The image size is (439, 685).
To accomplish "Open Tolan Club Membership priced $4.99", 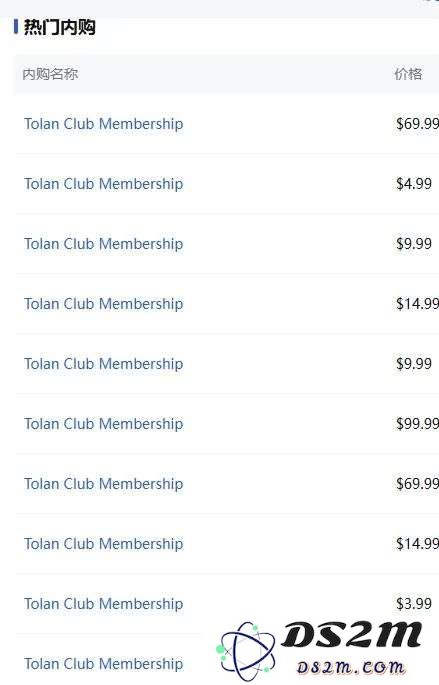I will (104, 184).
